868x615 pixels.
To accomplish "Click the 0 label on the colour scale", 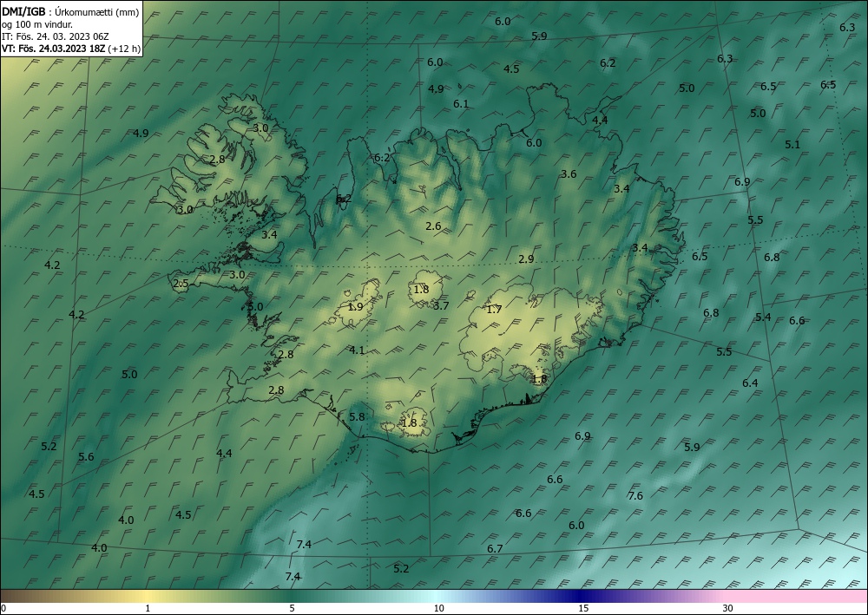I will (x=3, y=609).
